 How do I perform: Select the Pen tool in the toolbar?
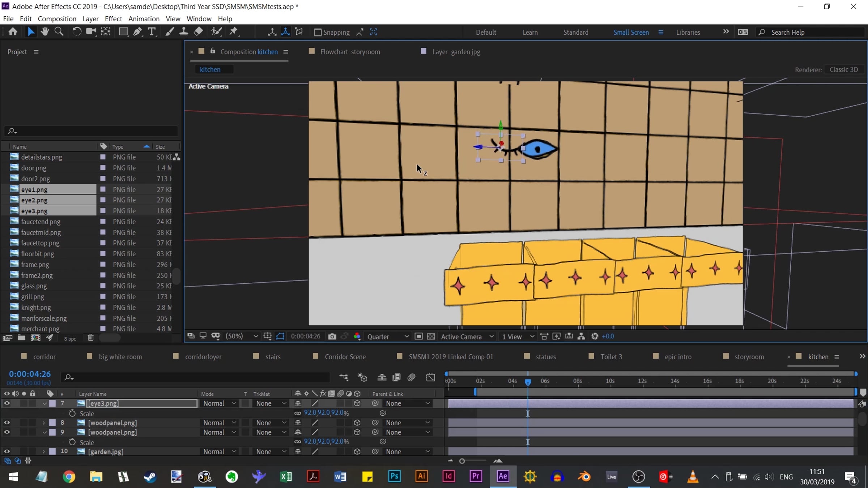click(x=137, y=32)
